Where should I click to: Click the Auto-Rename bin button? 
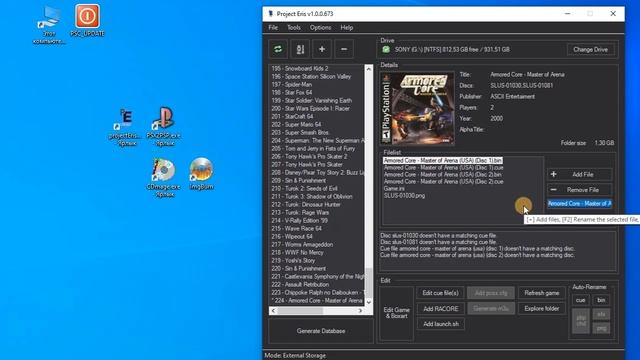(x=601, y=300)
